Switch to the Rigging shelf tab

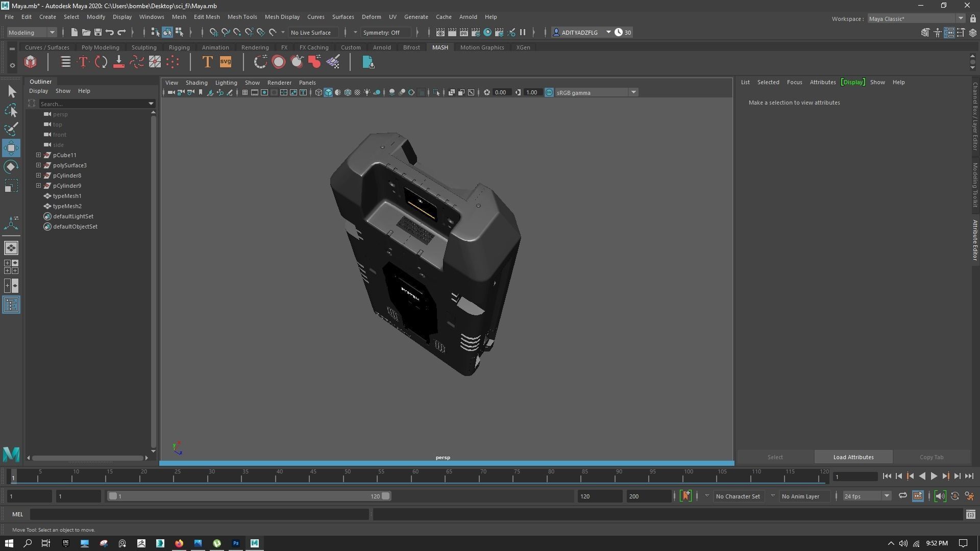179,47
